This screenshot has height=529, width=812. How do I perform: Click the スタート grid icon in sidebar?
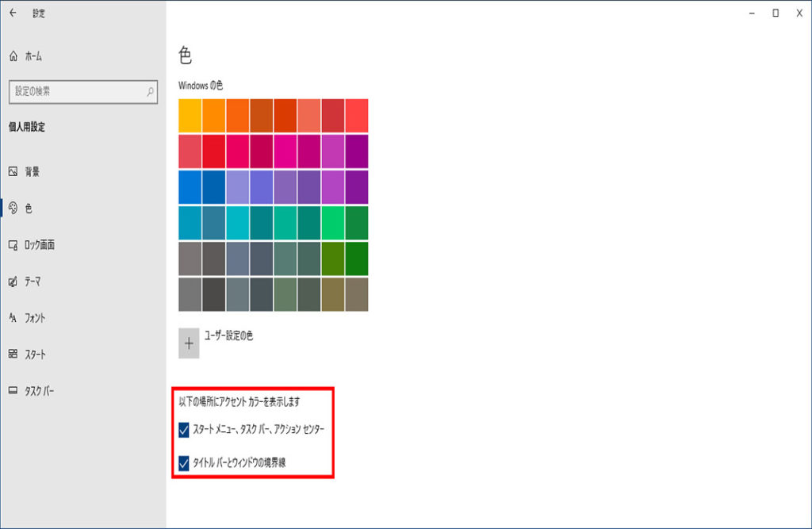tap(13, 355)
